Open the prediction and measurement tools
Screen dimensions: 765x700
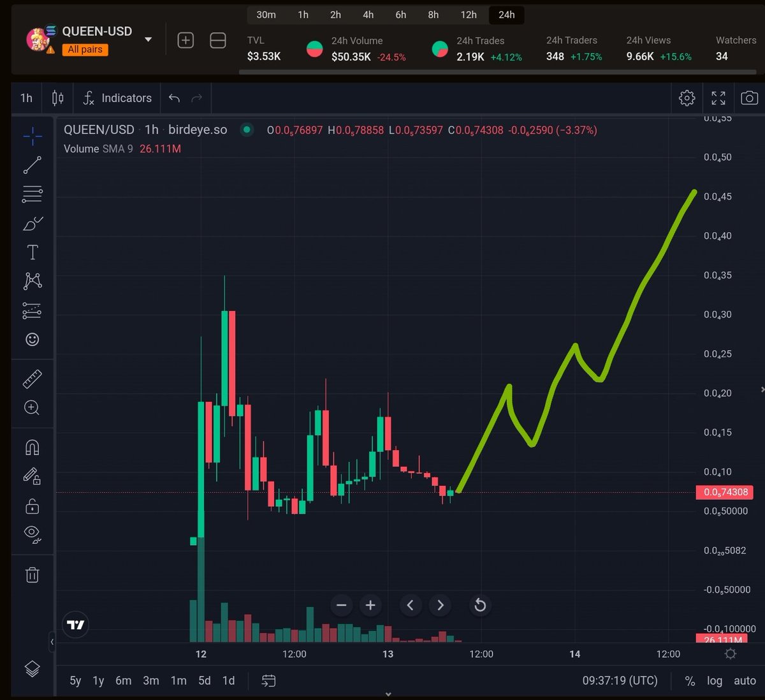click(x=33, y=310)
